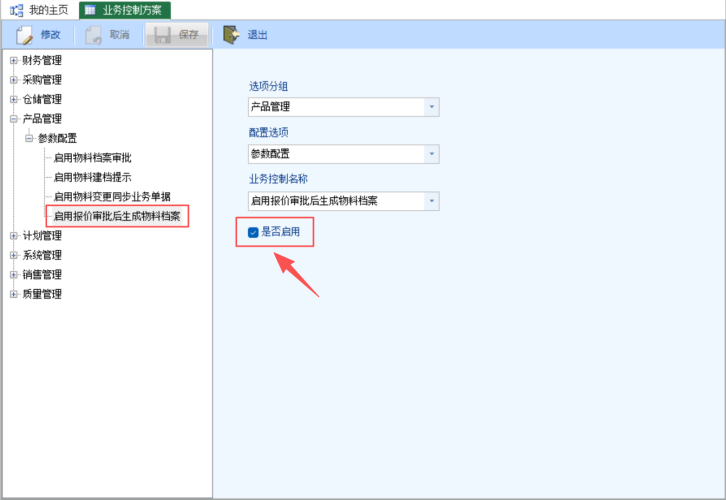The height and width of the screenshot is (500, 726).
Task: Click the 取消 (Cancel) toolbar icon
Action: (x=94, y=35)
